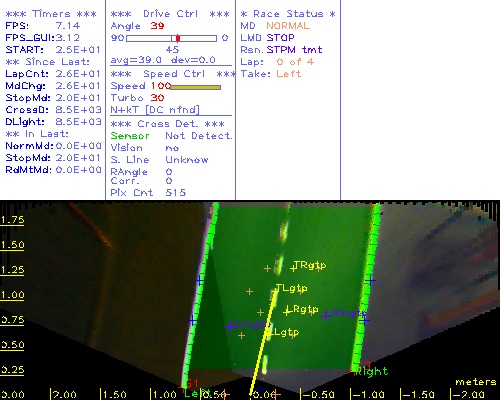Click the Take: Left value
Viewport: 500px width, 400px height.
coord(289,74)
